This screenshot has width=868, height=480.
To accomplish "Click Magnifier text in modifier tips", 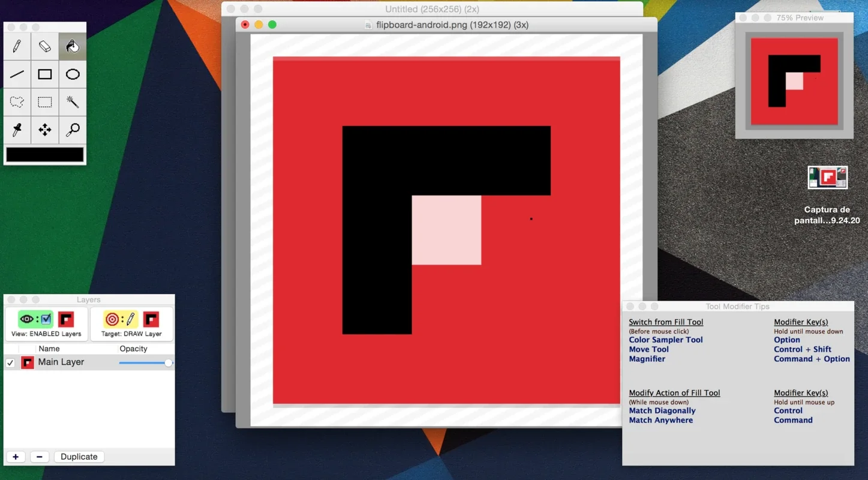I will [x=647, y=359].
